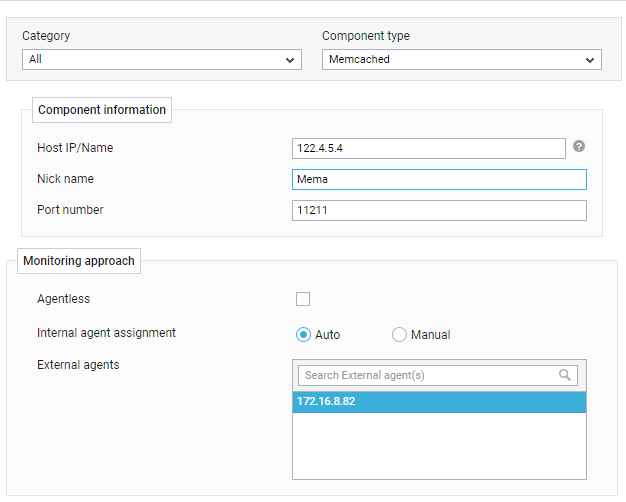
Task: Open the Category dropdown showing All
Action: click(162, 60)
